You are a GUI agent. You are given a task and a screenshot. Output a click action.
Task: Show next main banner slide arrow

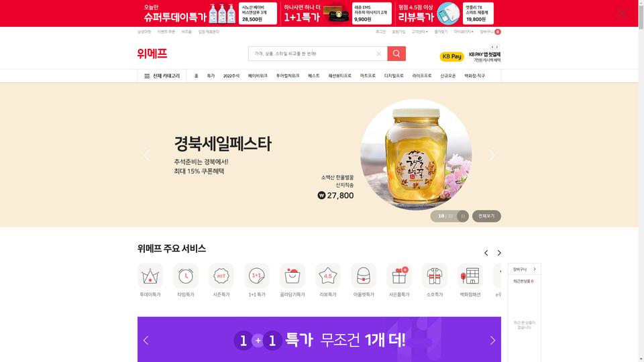coord(492,155)
